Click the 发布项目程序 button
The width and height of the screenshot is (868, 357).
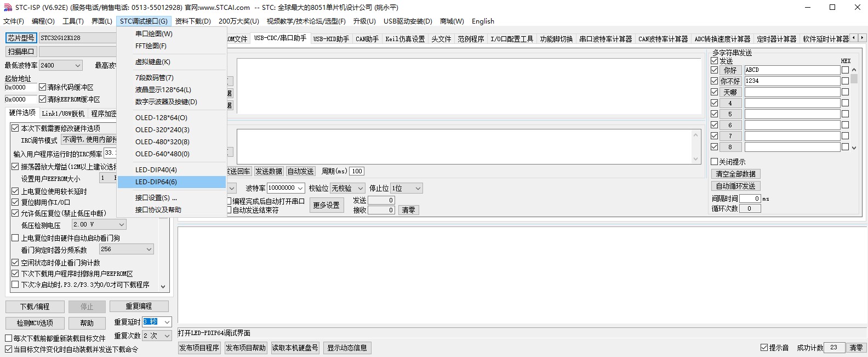click(199, 348)
